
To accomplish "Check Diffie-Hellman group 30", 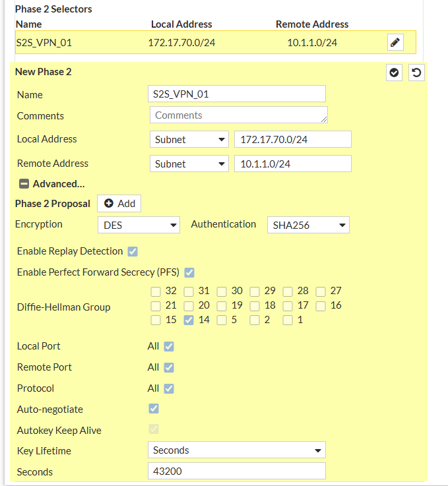I will [x=222, y=291].
